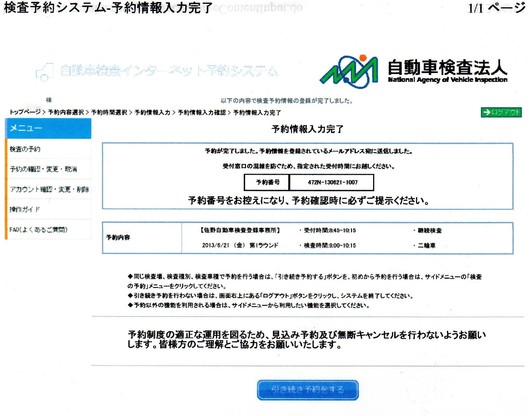Go to トップページ breadcrumb link
530x416 pixels.
[x=25, y=112]
